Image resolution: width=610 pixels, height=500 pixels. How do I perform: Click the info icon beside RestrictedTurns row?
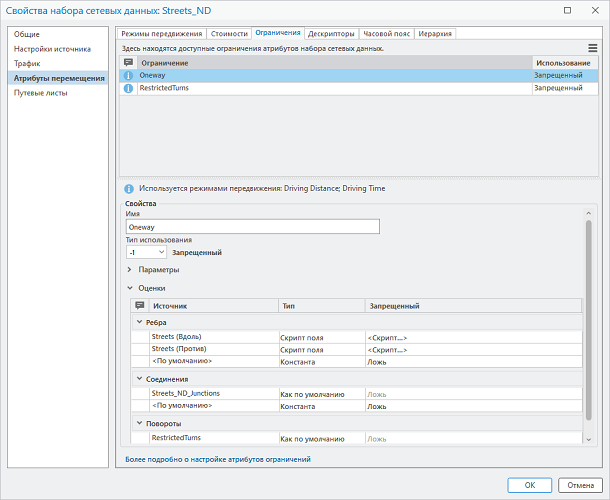(128, 88)
